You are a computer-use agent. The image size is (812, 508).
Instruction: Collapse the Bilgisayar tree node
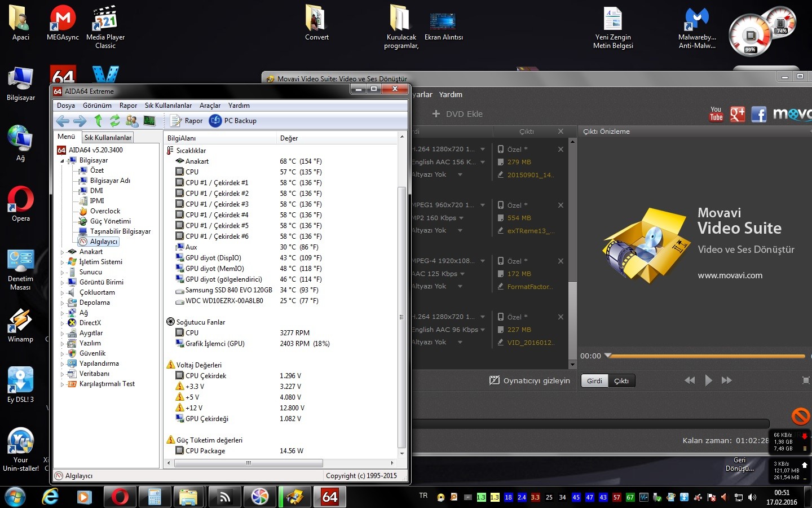(63, 161)
